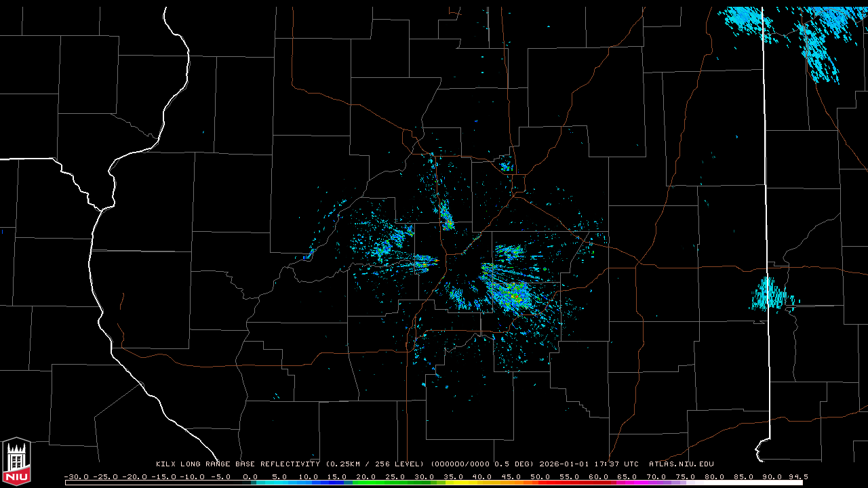Click the -30.0 label on the scale

(76, 476)
